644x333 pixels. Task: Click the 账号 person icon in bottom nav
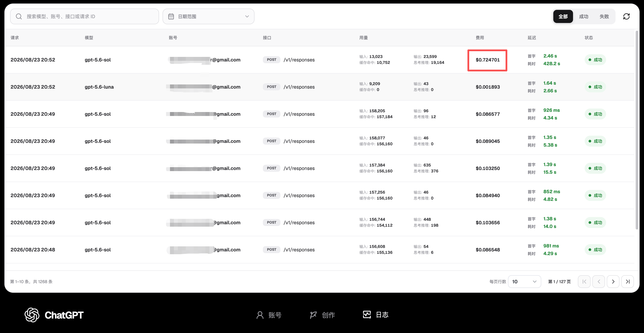(260, 315)
